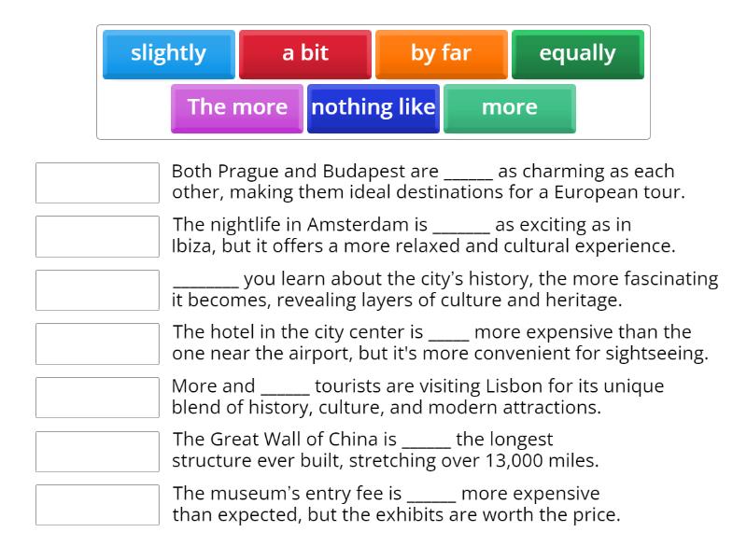This screenshot has height=560, width=747.
Task: Select the "a bit" word tile
Action: coord(305,54)
